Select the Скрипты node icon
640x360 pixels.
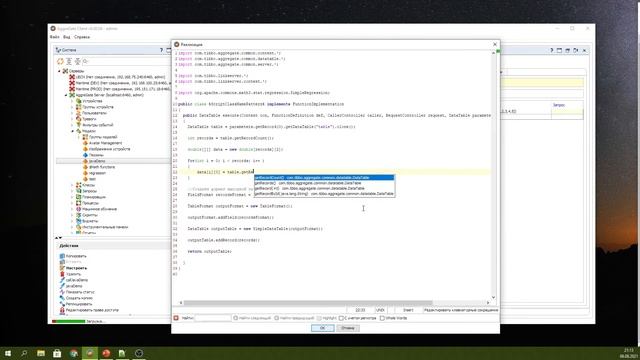[x=79, y=215]
